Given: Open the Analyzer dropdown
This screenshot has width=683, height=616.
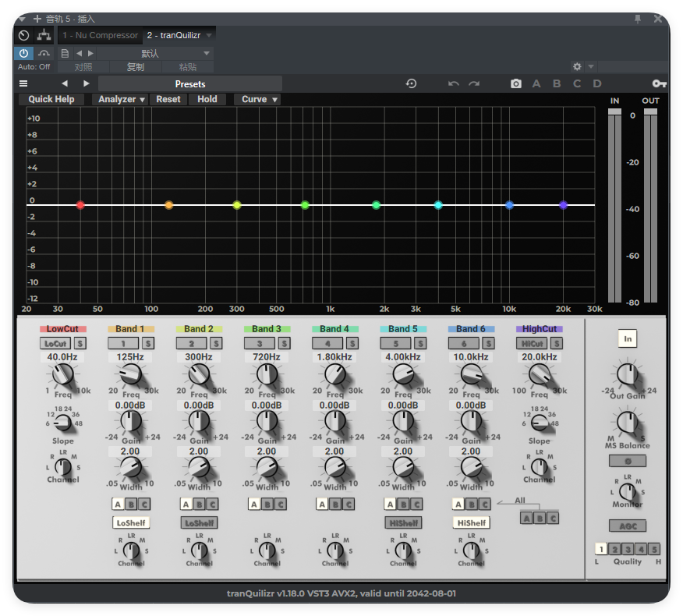Looking at the screenshot, I should tap(121, 99).
